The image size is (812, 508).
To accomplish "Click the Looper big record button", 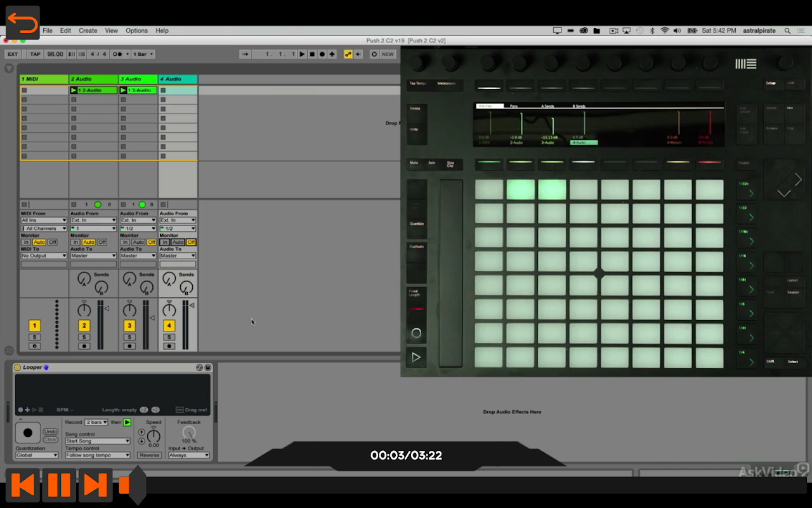I will click(x=27, y=433).
